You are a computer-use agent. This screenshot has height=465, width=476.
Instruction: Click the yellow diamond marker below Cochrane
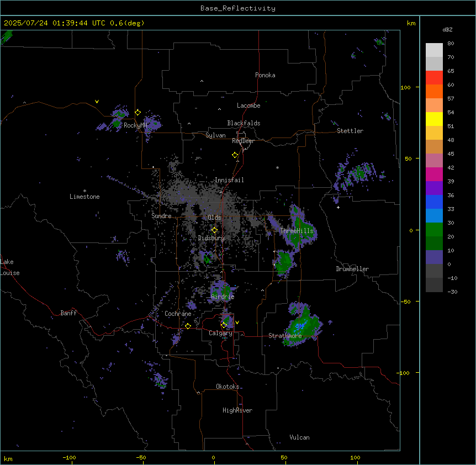click(188, 326)
